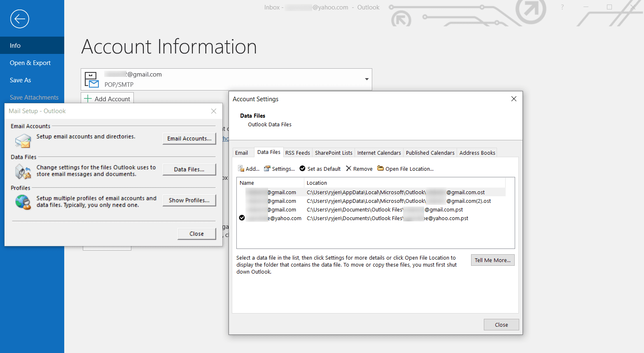Open the Address Books tab
The height and width of the screenshot is (353, 644).
tap(477, 153)
